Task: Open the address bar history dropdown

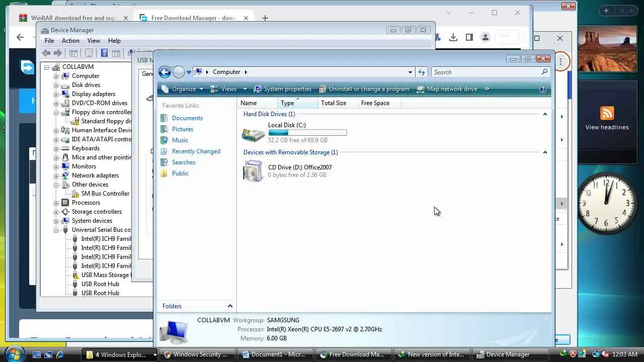Action: (410, 72)
